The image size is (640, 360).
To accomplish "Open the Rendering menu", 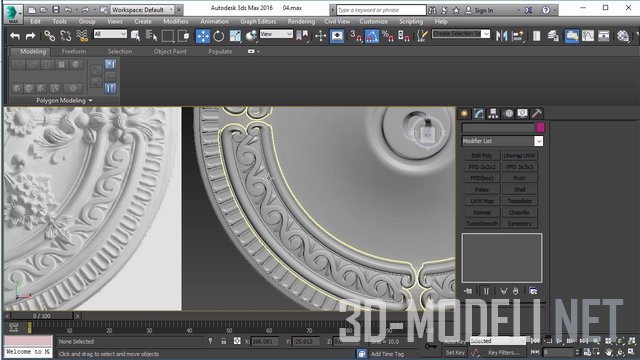I will [x=301, y=22].
